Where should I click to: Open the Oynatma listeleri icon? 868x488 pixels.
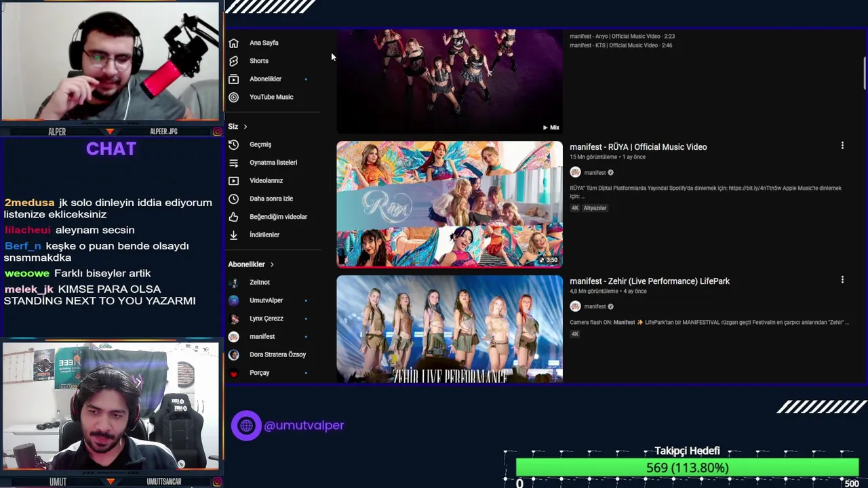[233, 163]
